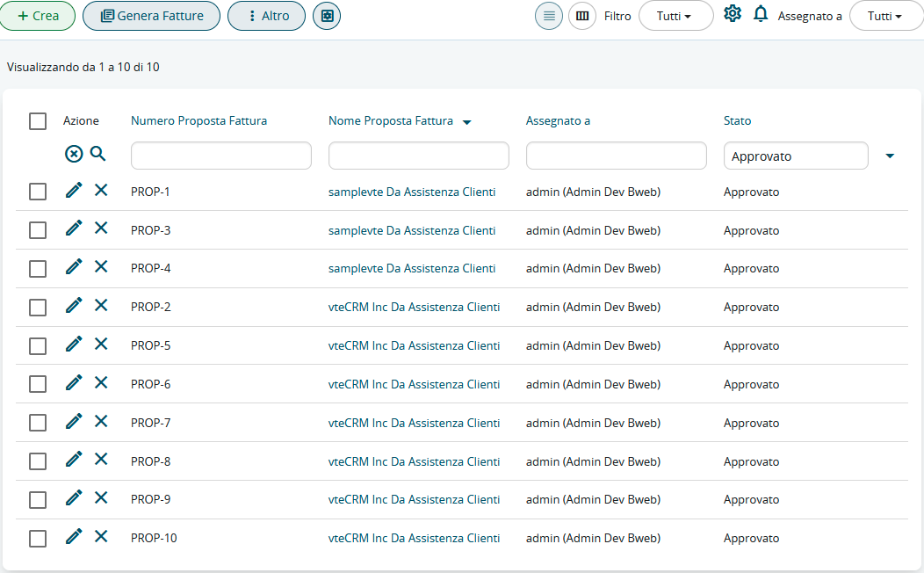Open the Altro menu

[x=266, y=16]
